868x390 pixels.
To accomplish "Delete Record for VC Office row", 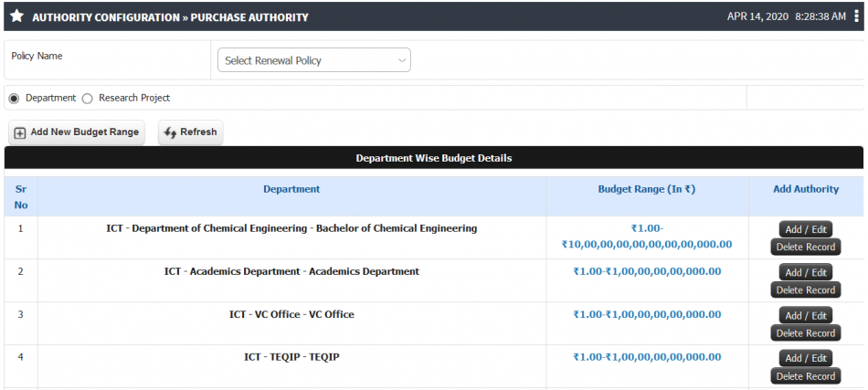I will 806,333.
